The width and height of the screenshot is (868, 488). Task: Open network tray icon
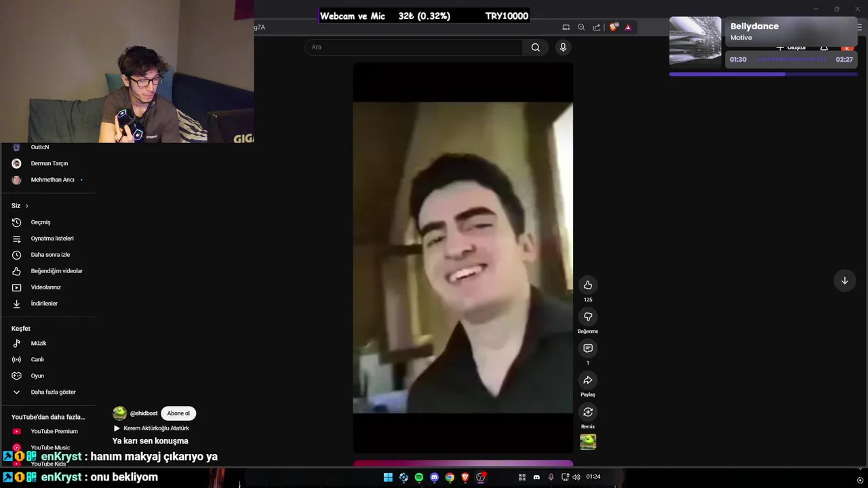(565, 477)
